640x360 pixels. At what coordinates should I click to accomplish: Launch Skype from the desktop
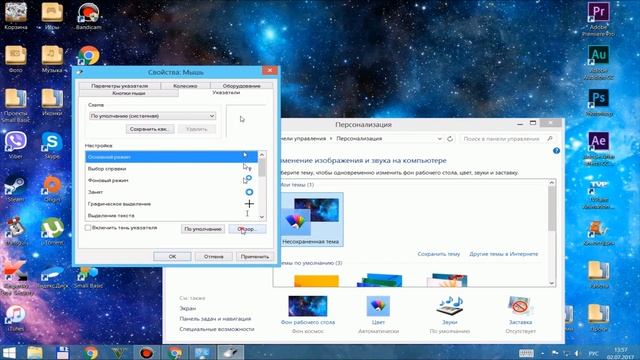[52, 145]
